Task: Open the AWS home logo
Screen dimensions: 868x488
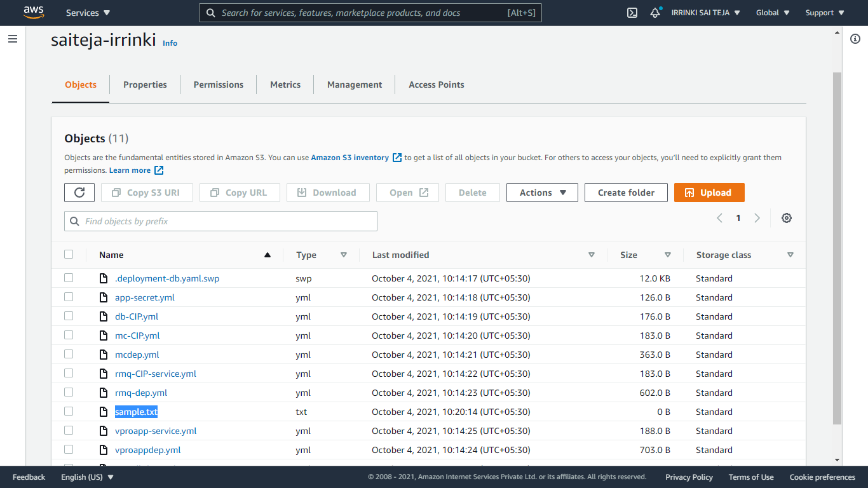Action: (34, 13)
